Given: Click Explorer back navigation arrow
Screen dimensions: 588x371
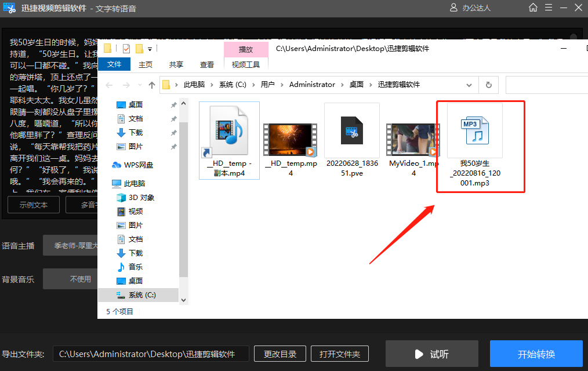Looking at the screenshot, I should pos(109,85).
